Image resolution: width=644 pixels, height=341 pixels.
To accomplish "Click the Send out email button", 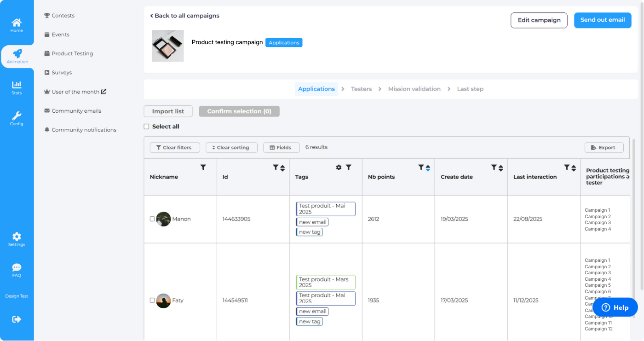I will coord(602,20).
